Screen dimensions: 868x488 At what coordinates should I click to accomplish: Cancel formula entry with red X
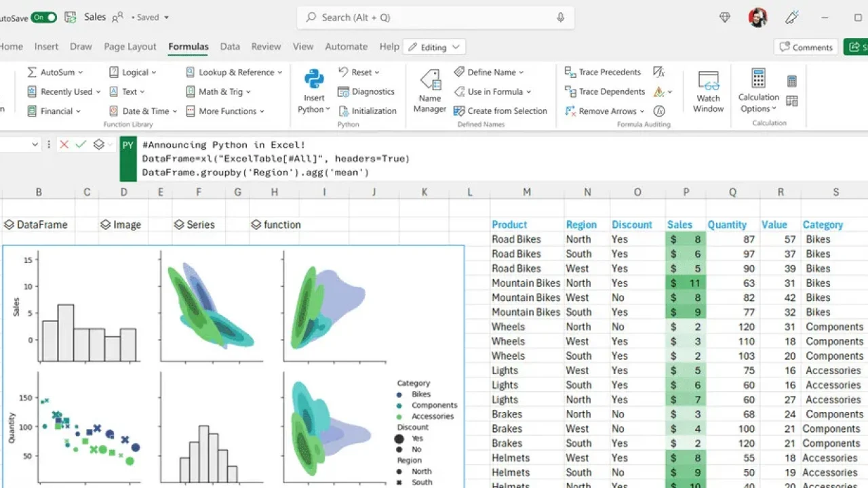click(x=64, y=144)
